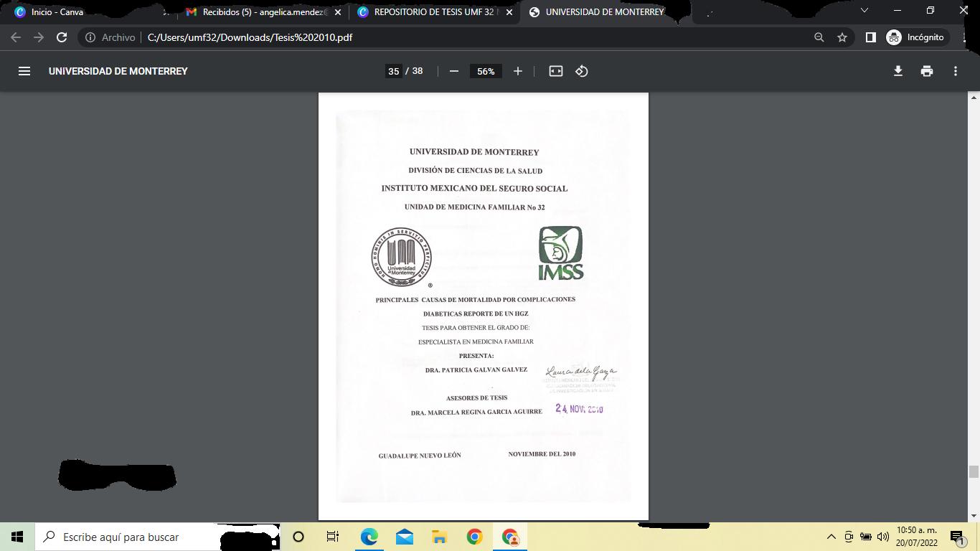Launch Microsoft Edge from taskbar
Image resolution: width=980 pixels, height=551 pixels.
(369, 537)
